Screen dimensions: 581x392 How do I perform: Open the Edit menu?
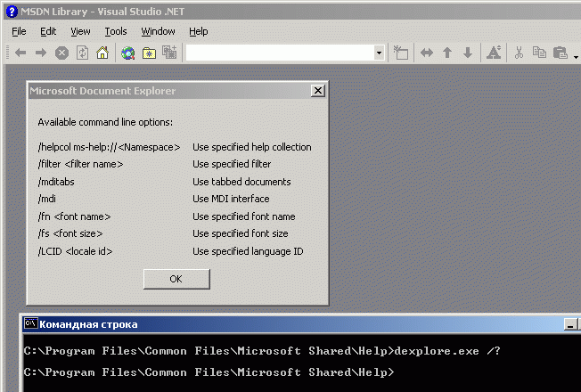48,31
